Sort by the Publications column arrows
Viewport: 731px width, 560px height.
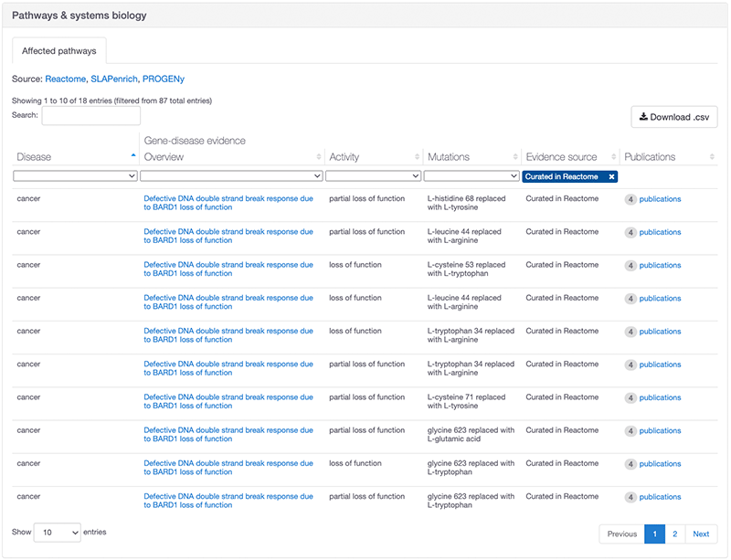712,157
